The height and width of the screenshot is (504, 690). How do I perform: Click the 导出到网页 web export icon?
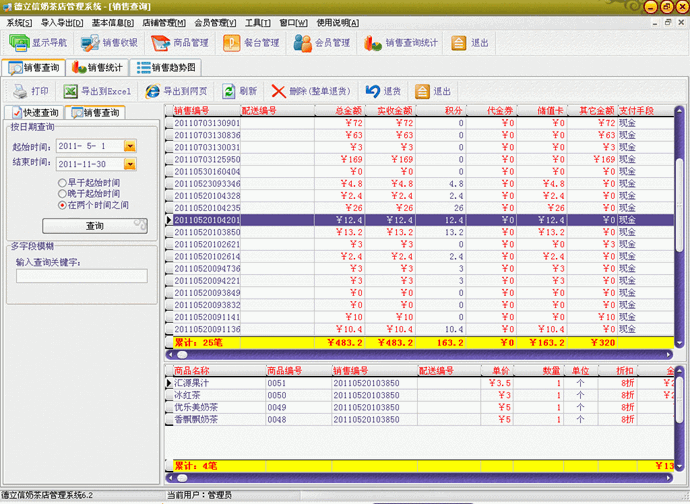tap(152, 91)
